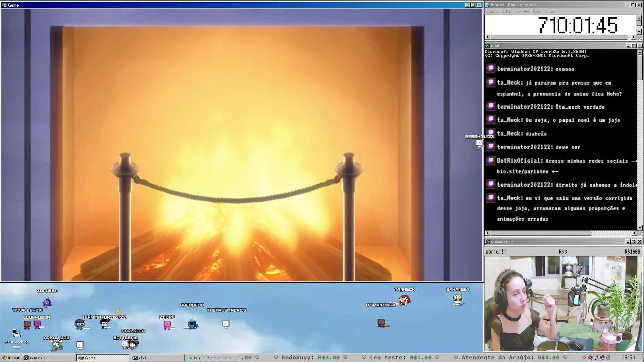The image size is (644, 362).
Task: Click the Meus locais de rede desktop icon
Action: click(16, 338)
